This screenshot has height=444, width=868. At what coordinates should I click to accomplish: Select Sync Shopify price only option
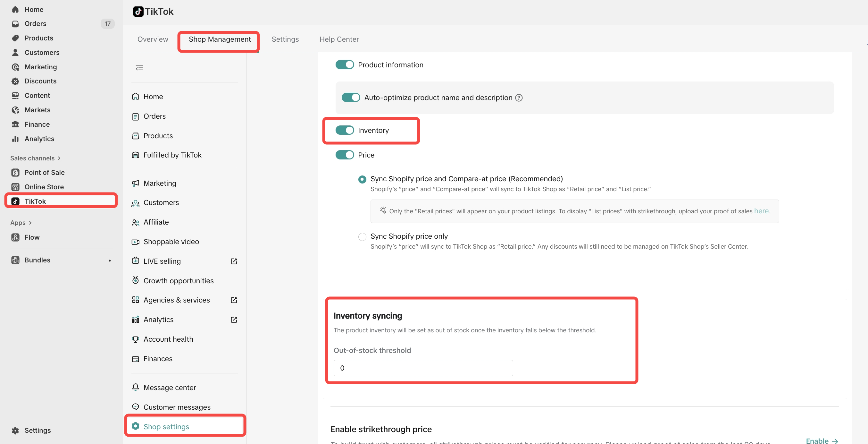coord(362,237)
